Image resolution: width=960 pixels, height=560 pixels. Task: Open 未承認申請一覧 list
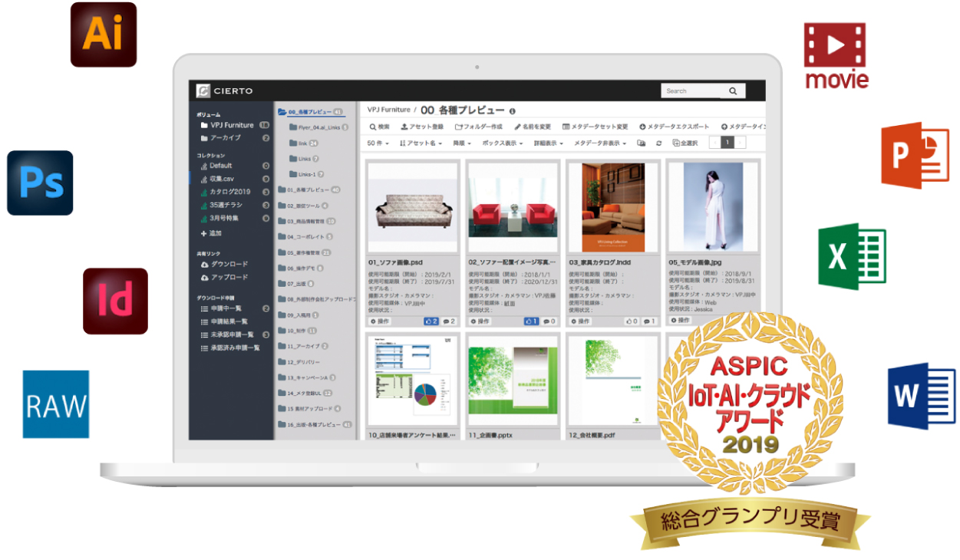[232, 334]
